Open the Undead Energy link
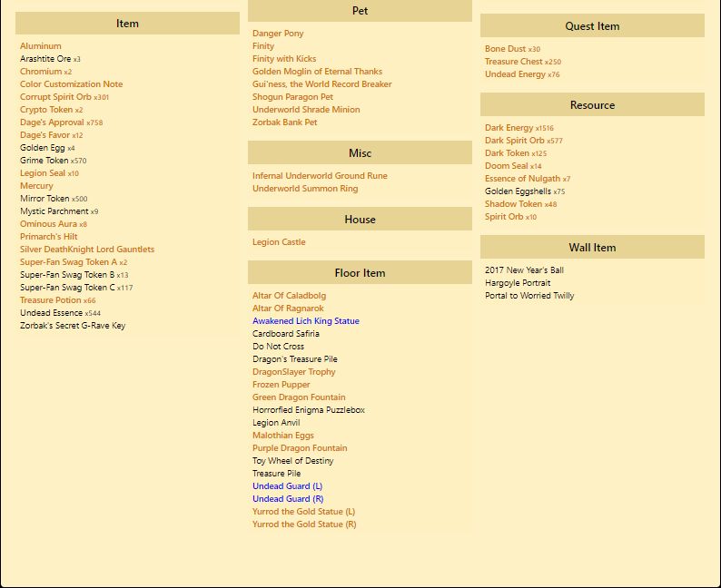 coord(515,74)
